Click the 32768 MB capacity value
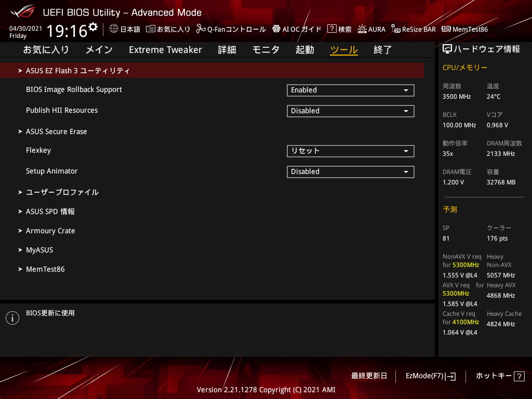 pyautogui.click(x=501, y=182)
